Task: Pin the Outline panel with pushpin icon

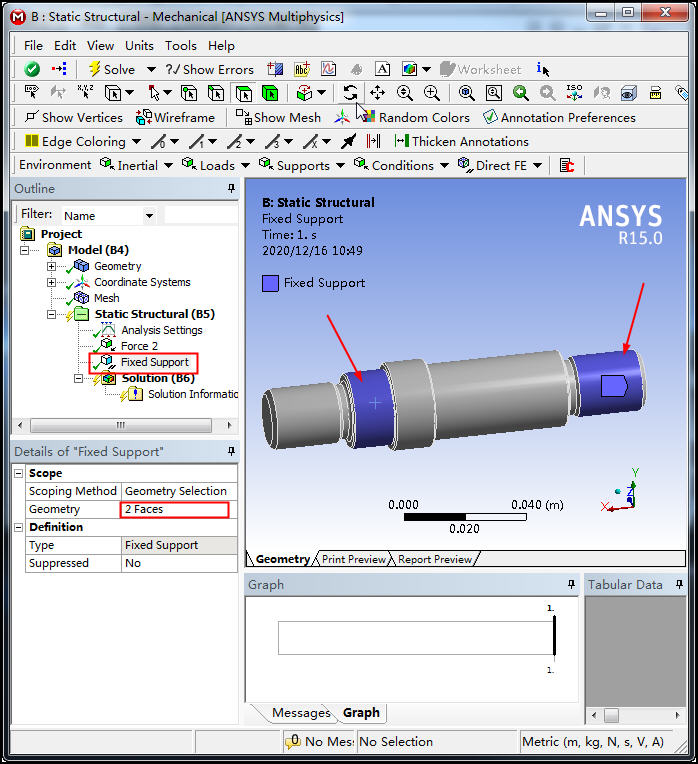Action: click(x=231, y=189)
